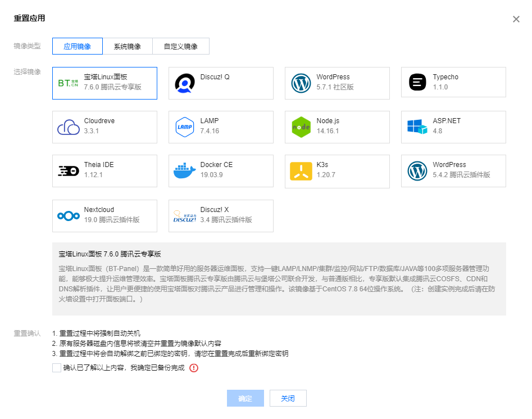Image resolution: width=532 pixels, height=419 pixels.
Task: Click the WordPress 5.7.1 社区版 logo
Action: pyautogui.click(x=301, y=83)
